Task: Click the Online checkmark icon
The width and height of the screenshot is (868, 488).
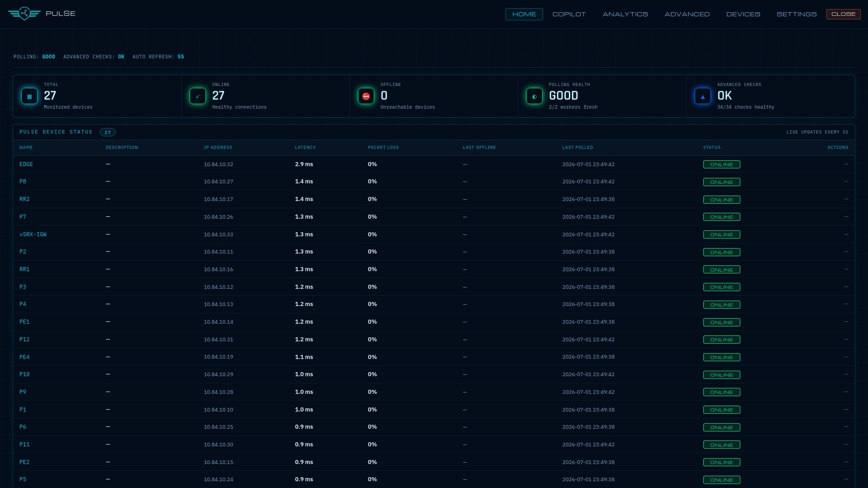Action: 198,96
